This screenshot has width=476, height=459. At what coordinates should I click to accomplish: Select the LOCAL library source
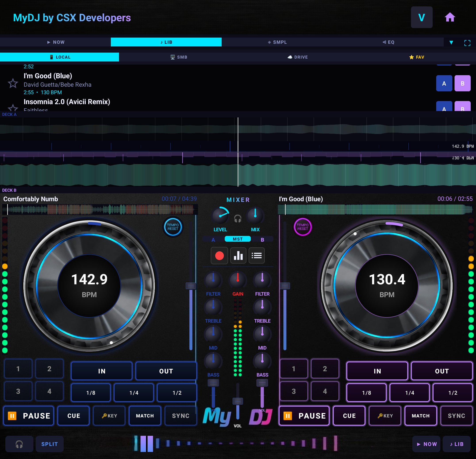point(59,57)
